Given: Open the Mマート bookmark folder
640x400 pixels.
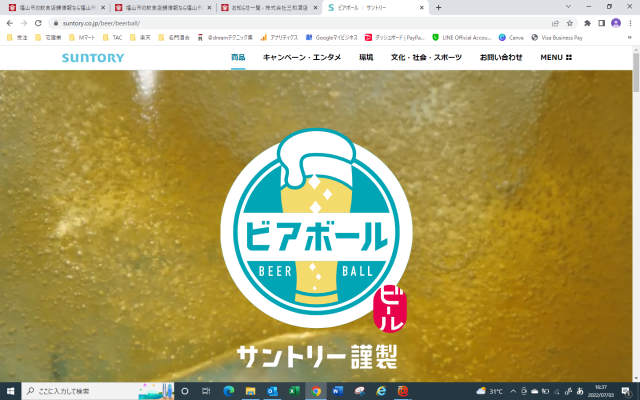Looking at the screenshot, I should 82,38.
